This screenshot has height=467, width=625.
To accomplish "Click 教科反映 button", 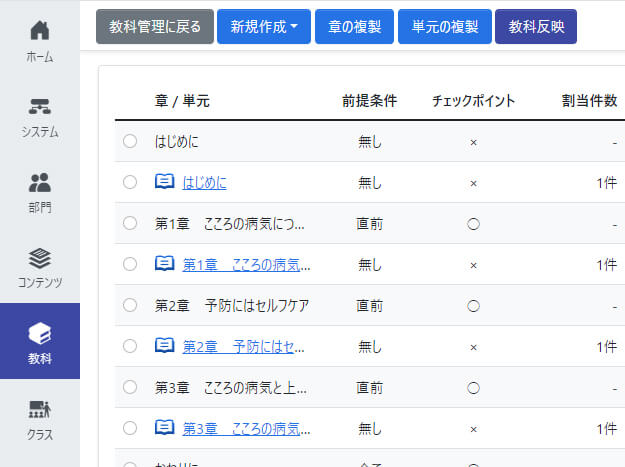I will (536, 27).
